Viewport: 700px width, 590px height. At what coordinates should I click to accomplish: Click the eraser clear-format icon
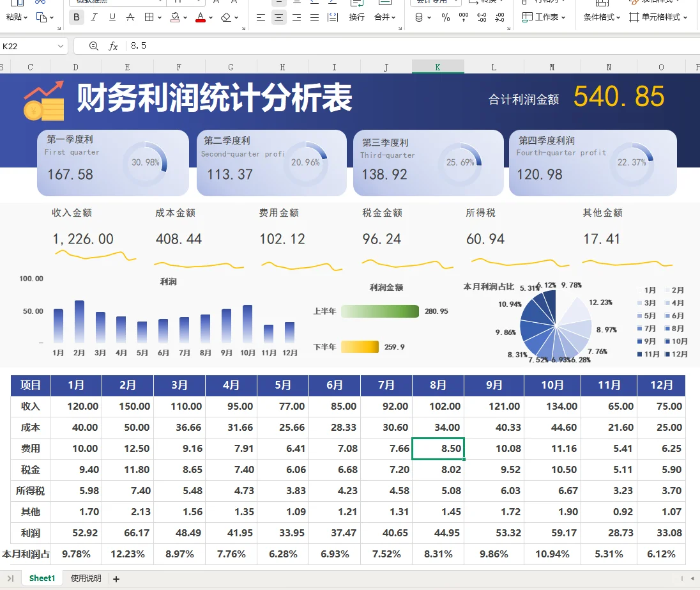tap(226, 17)
